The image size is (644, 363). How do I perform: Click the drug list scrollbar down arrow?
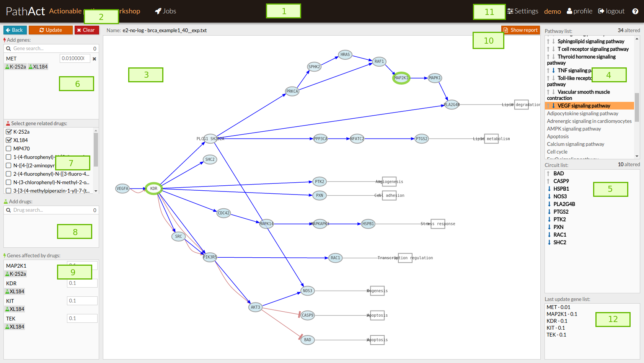click(96, 191)
